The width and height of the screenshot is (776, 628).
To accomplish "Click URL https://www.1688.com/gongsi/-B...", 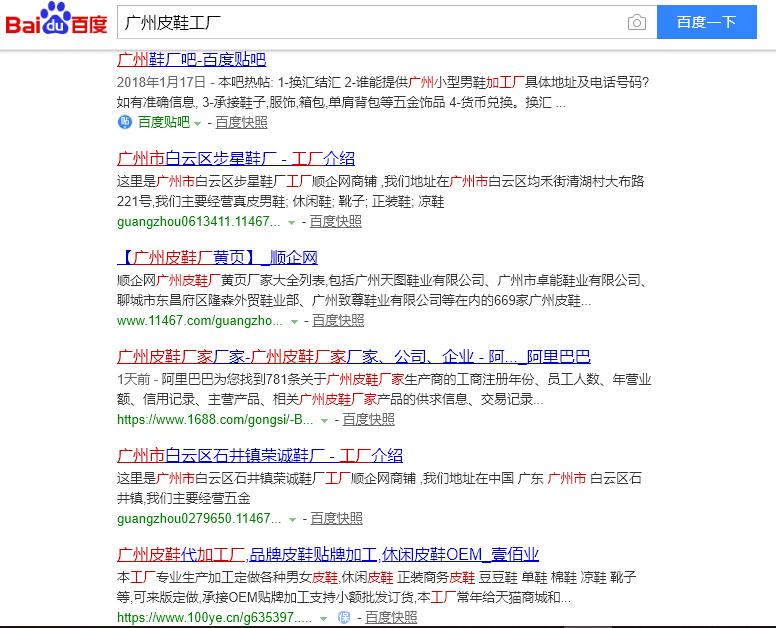I will pos(215,419).
